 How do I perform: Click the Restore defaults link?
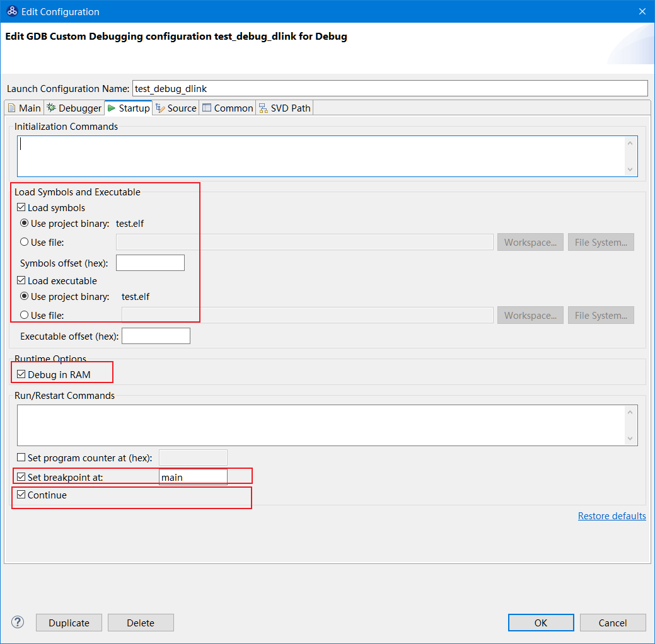coord(612,516)
